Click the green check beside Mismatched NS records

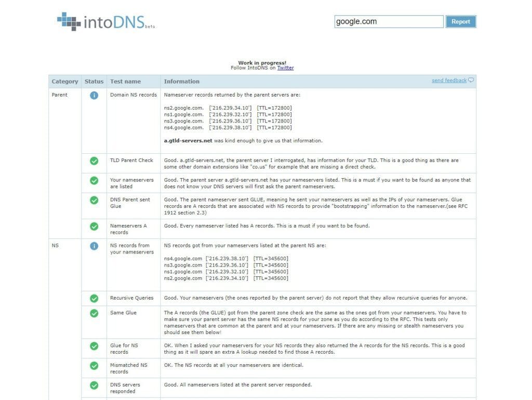tap(94, 365)
